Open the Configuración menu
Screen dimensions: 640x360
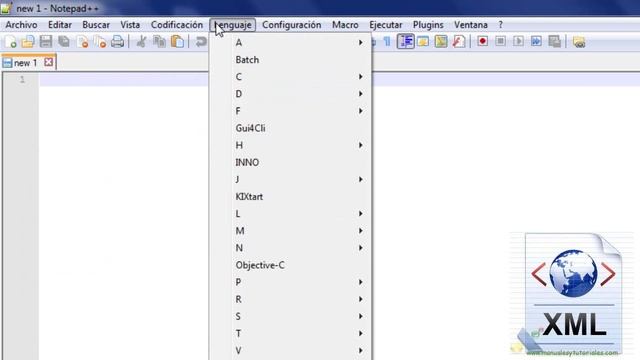291,25
